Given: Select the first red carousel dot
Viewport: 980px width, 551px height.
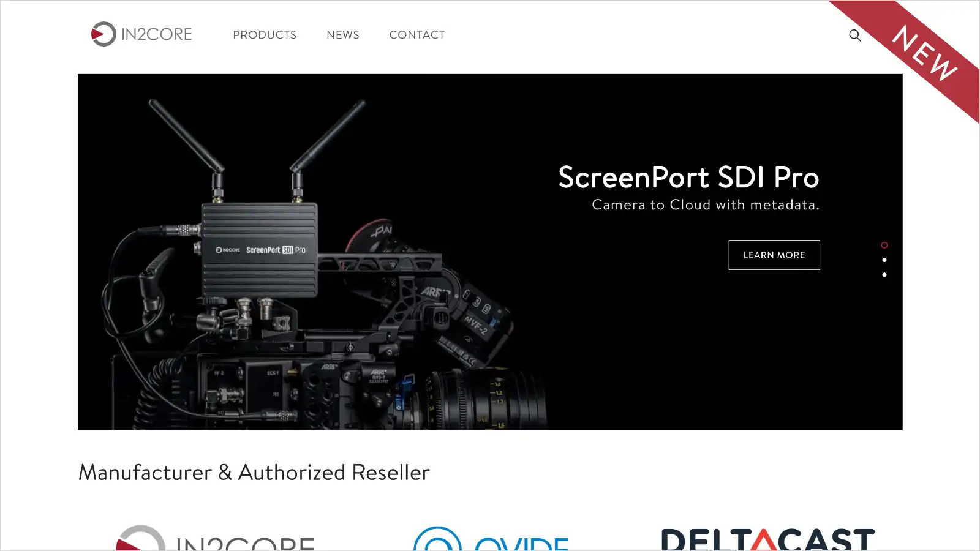Looking at the screenshot, I should pos(884,246).
